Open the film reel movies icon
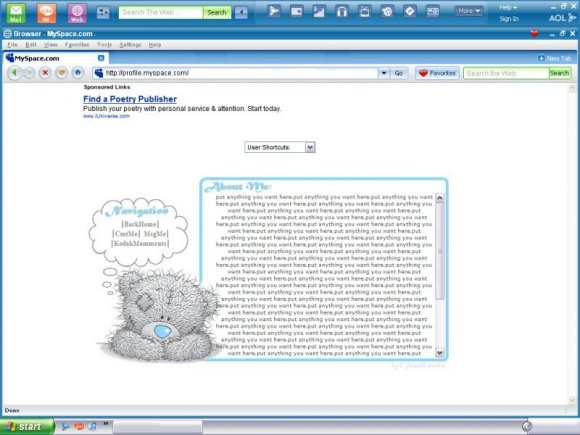Screen dimensions: 580x435 tap(387, 11)
